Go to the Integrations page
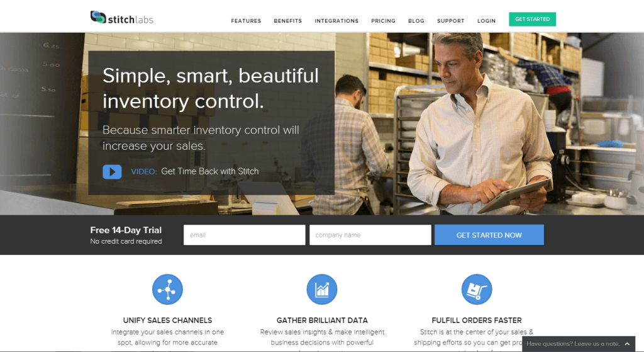 tap(336, 21)
